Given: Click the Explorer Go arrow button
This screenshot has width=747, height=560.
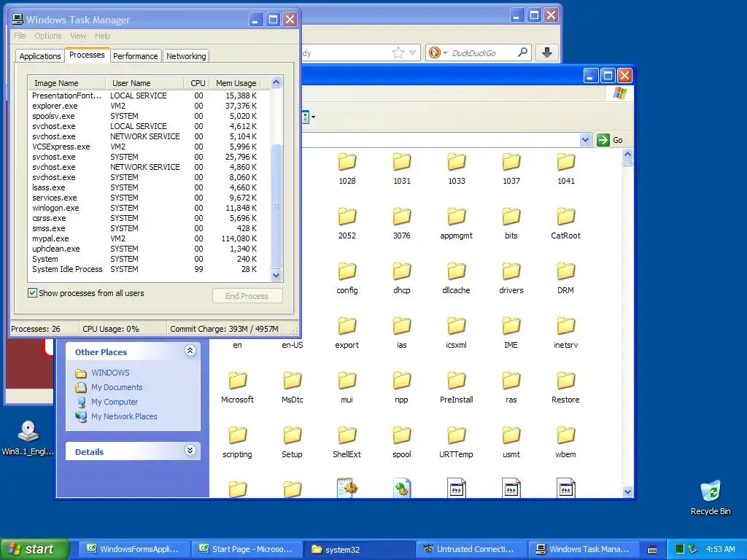Looking at the screenshot, I should [x=611, y=140].
